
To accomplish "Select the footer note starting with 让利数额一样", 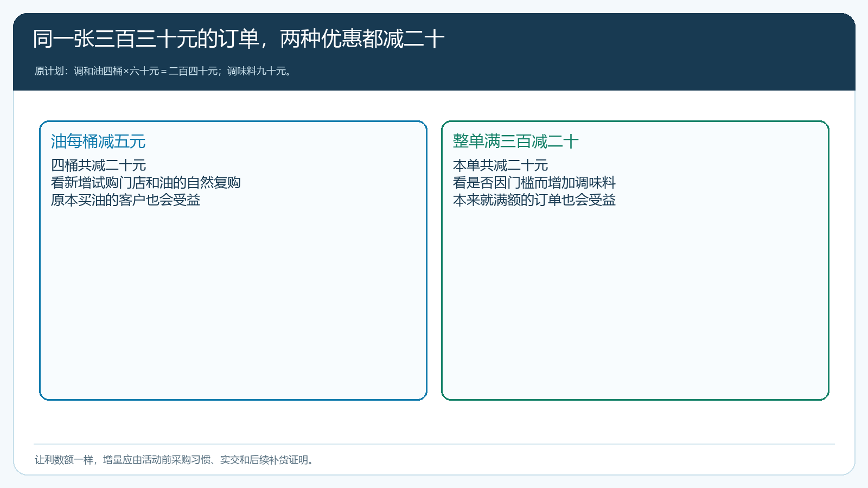I will [175, 460].
